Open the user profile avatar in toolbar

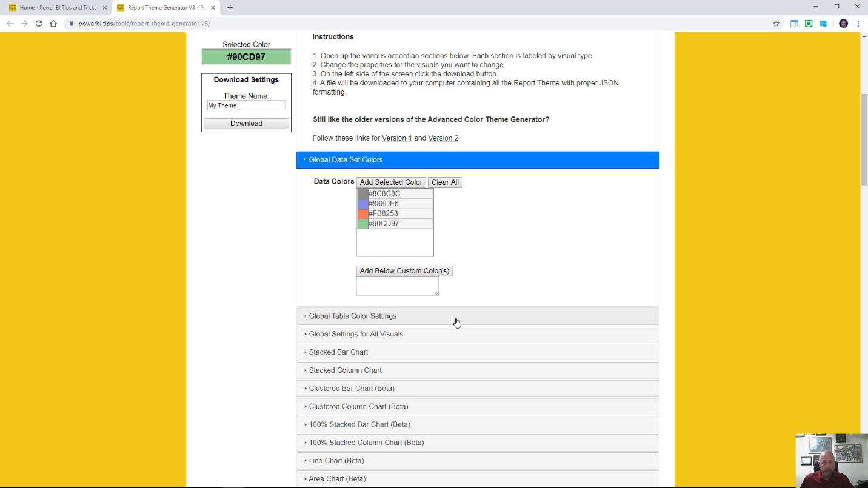(843, 24)
